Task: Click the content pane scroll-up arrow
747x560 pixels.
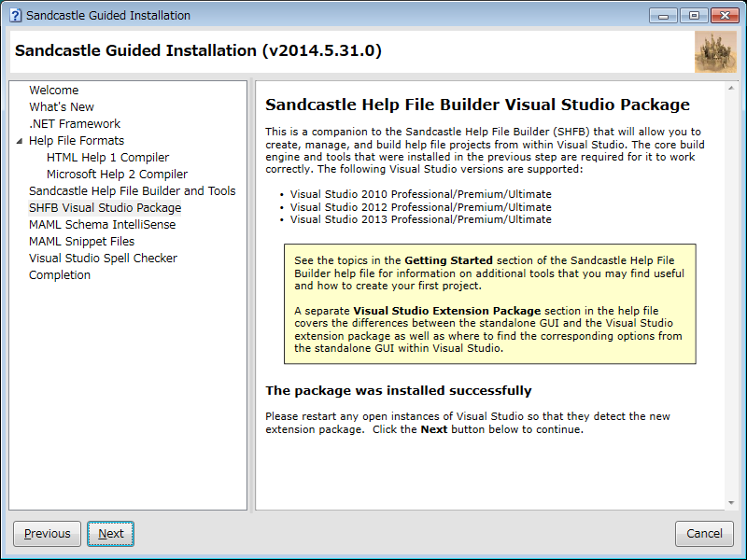Action: coord(731,88)
